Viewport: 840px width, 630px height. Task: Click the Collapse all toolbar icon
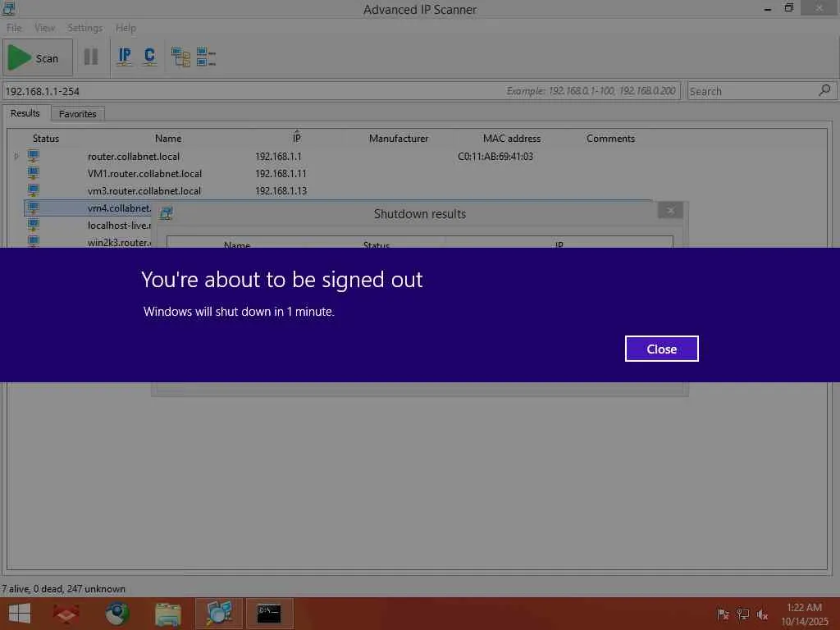click(x=206, y=57)
